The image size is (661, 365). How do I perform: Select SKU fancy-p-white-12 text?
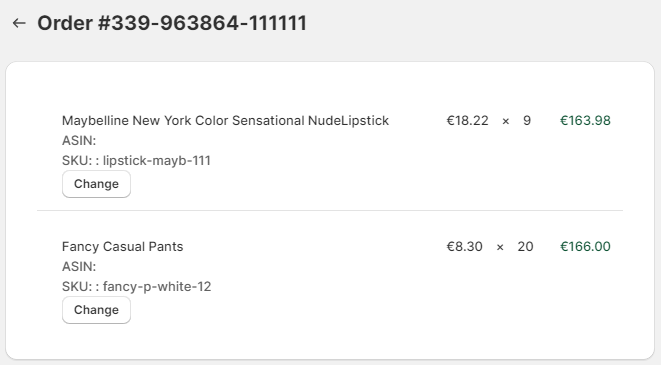tap(136, 287)
